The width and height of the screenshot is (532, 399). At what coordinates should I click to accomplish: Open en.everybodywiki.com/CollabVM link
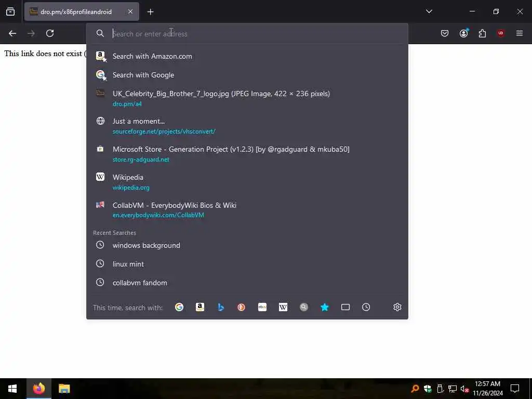coord(158,215)
